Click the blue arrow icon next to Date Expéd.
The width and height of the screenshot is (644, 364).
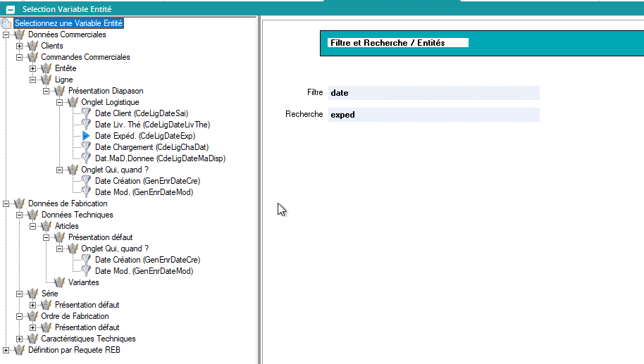click(x=87, y=136)
